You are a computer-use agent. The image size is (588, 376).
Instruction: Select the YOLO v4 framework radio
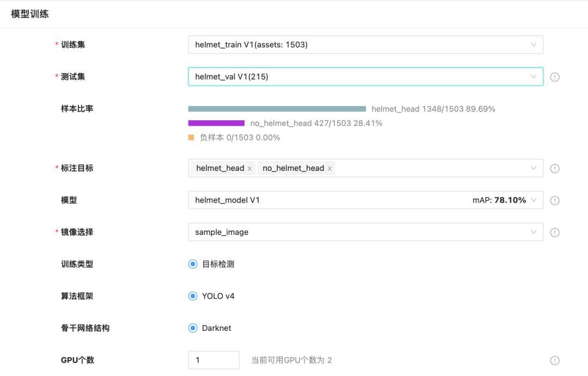(x=193, y=297)
